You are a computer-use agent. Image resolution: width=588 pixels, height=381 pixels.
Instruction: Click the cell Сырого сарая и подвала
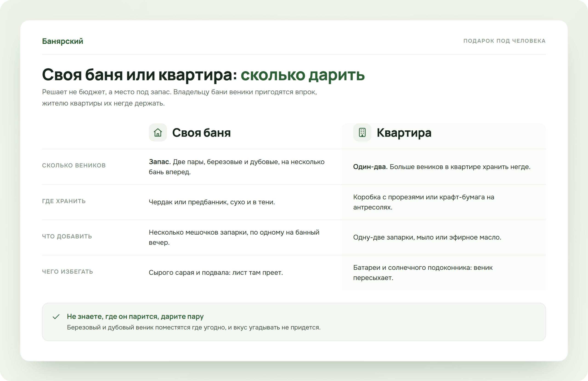tap(216, 273)
